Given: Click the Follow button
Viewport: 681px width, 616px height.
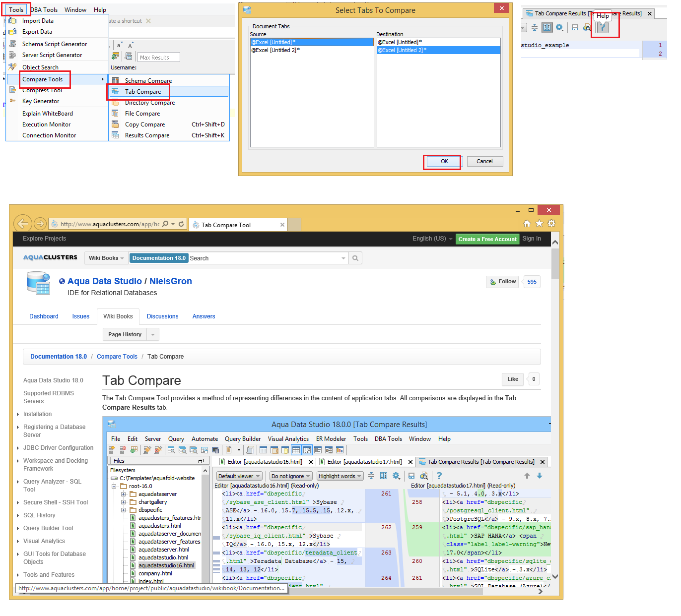Looking at the screenshot, I should point(502,282).
